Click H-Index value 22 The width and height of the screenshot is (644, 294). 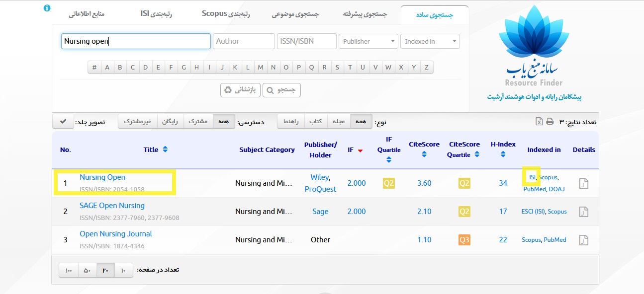(x=503, y=240)
